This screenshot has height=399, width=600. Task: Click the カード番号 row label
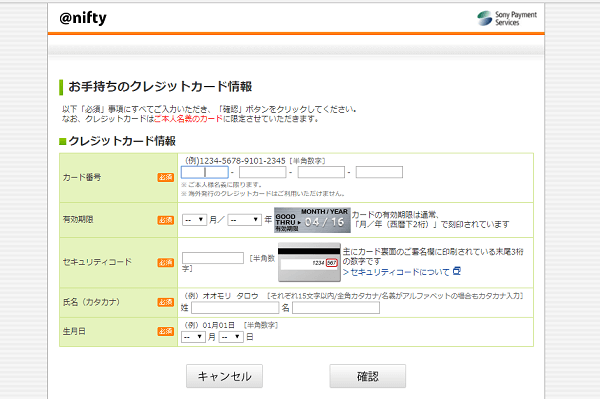pyautogui.click(x=82, y=178)
